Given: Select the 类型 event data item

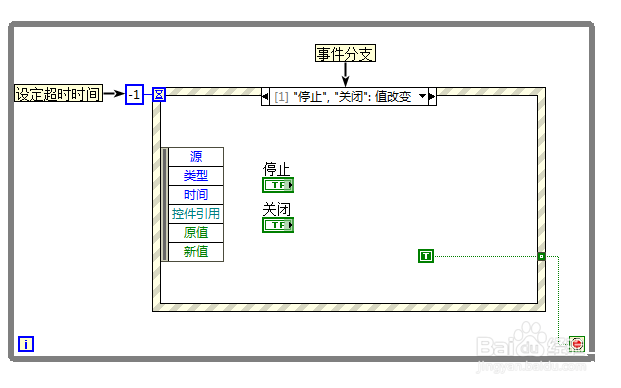Looking at the screenshot, I should (x=196, y=176).
